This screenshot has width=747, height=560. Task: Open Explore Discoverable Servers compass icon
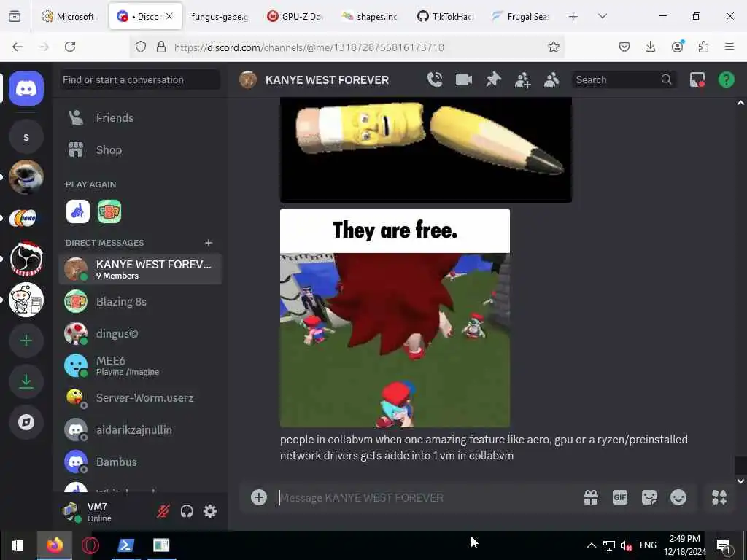pos(26,422)
